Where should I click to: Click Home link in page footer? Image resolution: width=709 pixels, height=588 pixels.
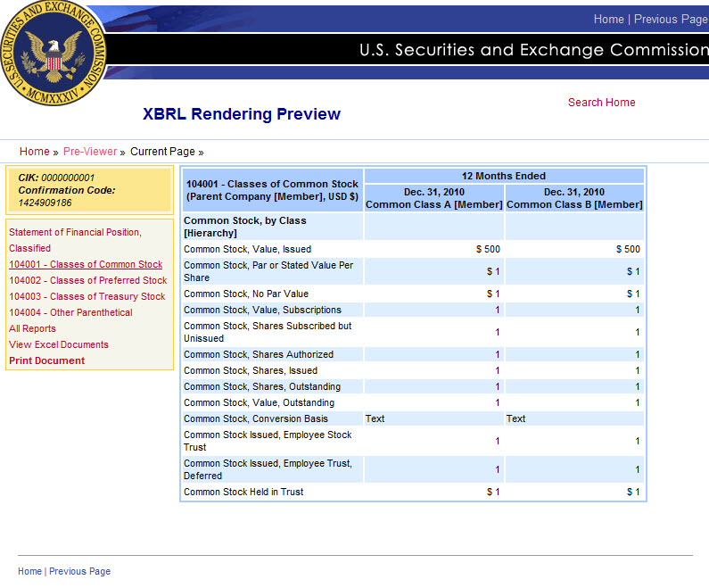coord(29,571)
